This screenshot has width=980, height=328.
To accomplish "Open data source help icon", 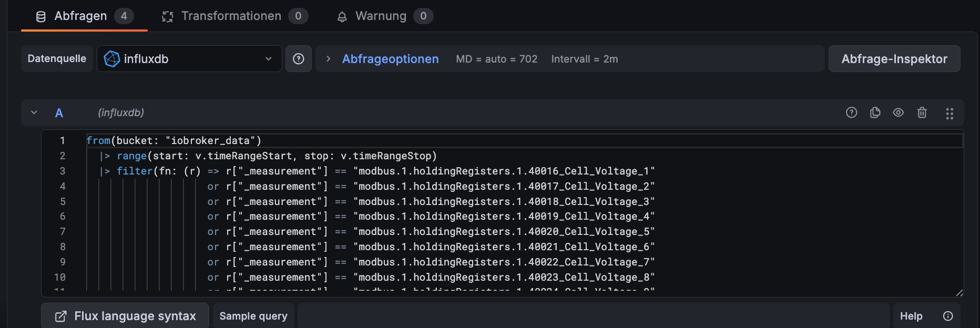I will (x=299, y=59).
